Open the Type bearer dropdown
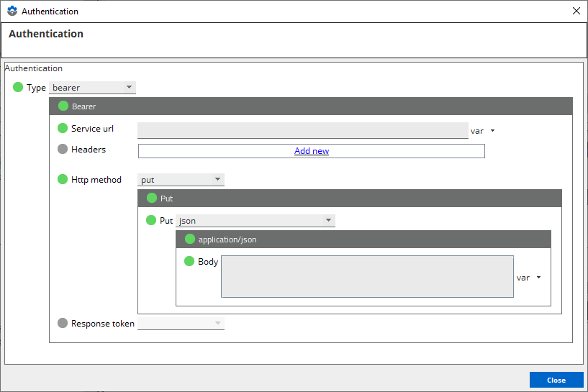 click(92, 88)
